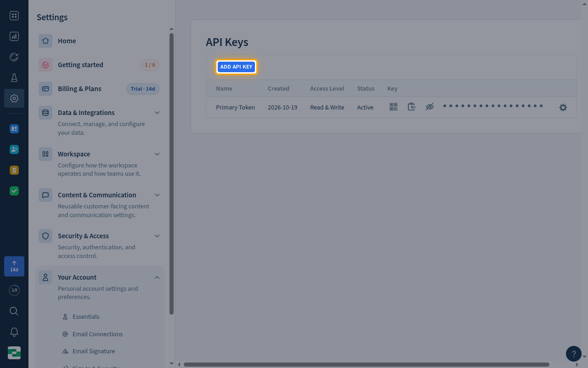Open Essentials under Your Account
Screen dimensions: 588x368
click(86, 316)
